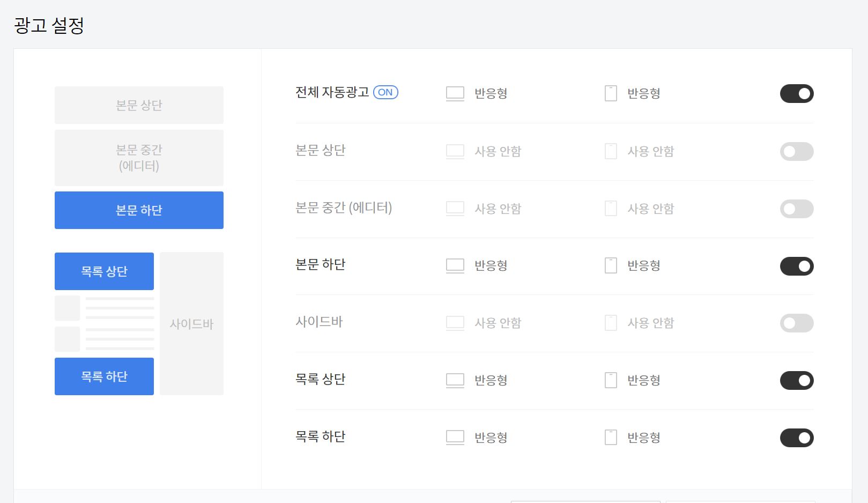Click the desktop icon in 사이드바 row
Image resolution: width=868 pixels, height=503 pixels.
pos(455,323)
